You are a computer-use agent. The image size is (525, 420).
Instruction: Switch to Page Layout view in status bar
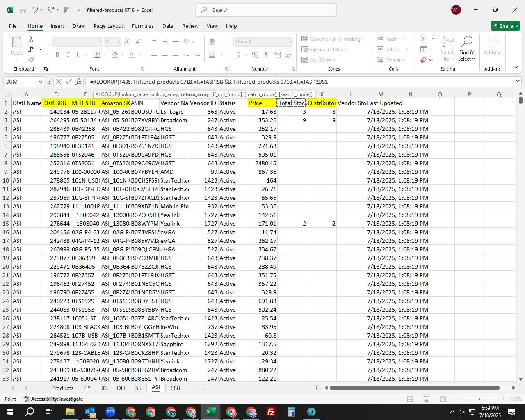click(426, 399)
